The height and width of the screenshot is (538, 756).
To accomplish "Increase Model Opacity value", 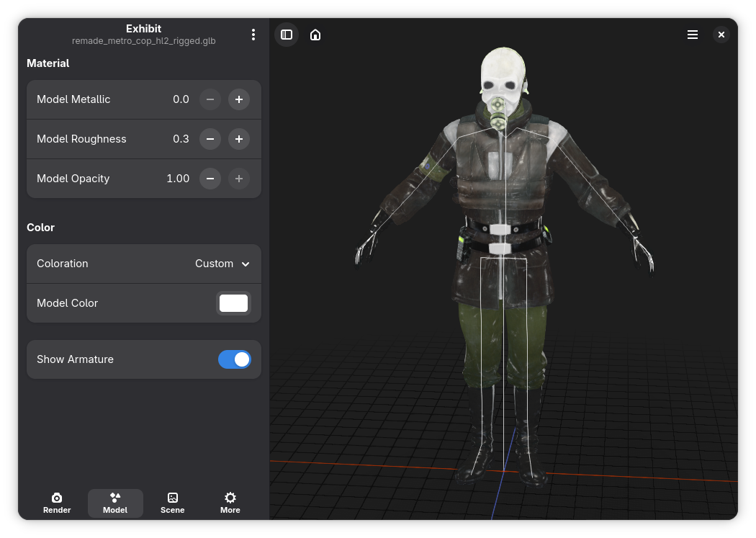I will click(239, 179).
